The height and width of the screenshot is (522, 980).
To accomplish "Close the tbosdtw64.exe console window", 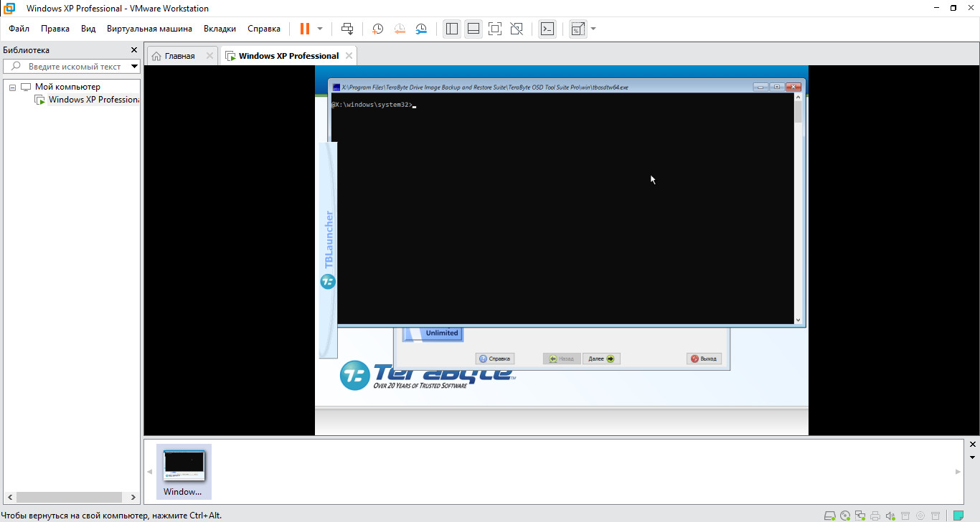I will [x=793, y=87].
